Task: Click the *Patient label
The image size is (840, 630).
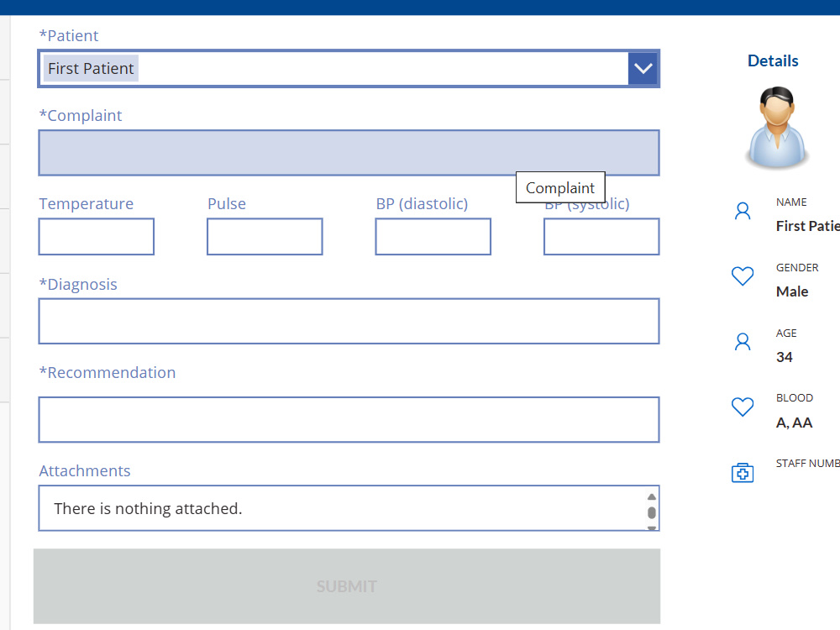Action: tap(69, 36)
